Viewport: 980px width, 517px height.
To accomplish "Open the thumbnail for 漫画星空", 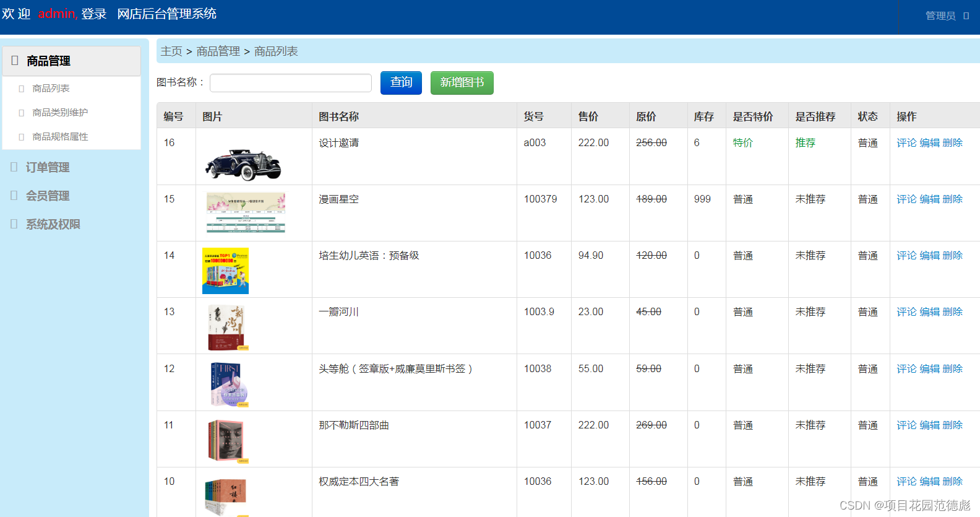I will (x=246, y=212).
